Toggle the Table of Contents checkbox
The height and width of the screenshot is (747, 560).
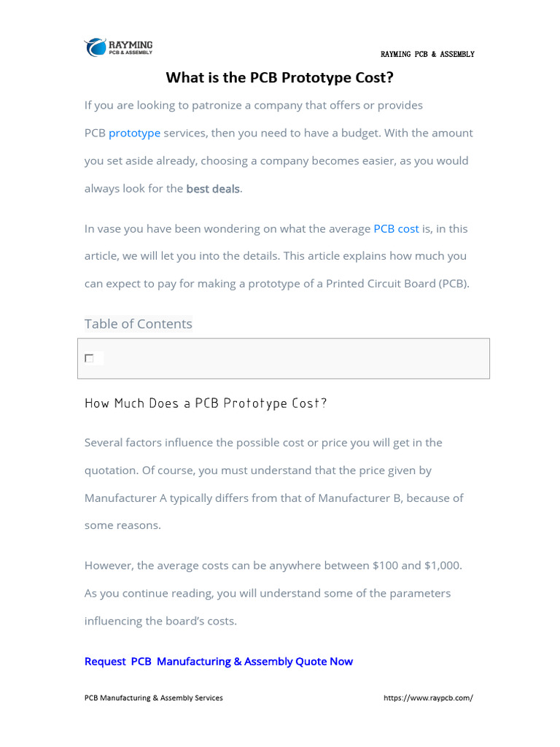pyautogui.click(x=89, y=358)
